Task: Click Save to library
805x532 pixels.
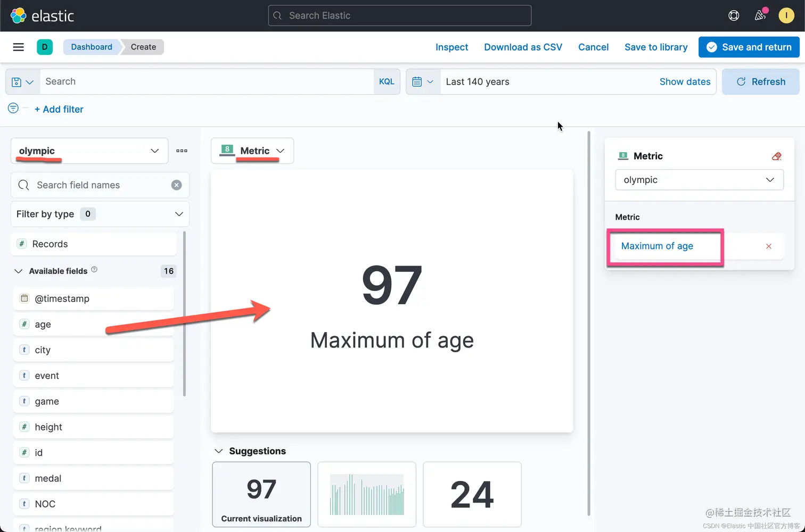Action: tap(656, 47)
